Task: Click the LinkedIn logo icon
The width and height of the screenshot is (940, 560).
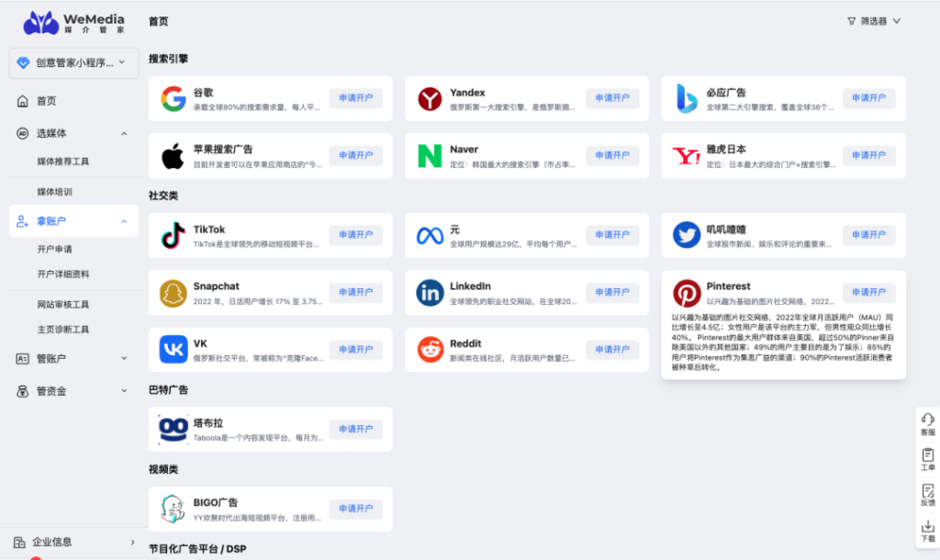Action: 430,293
